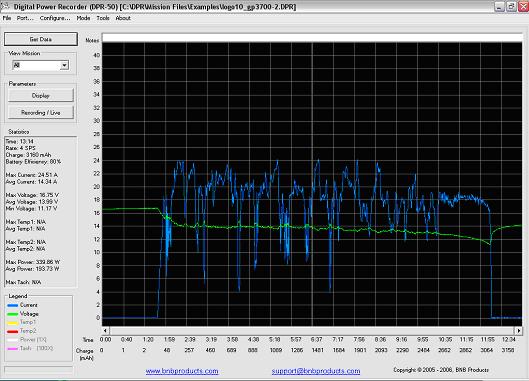
Task: Select the View Mission combo box showing All
Action: [40, 65]
